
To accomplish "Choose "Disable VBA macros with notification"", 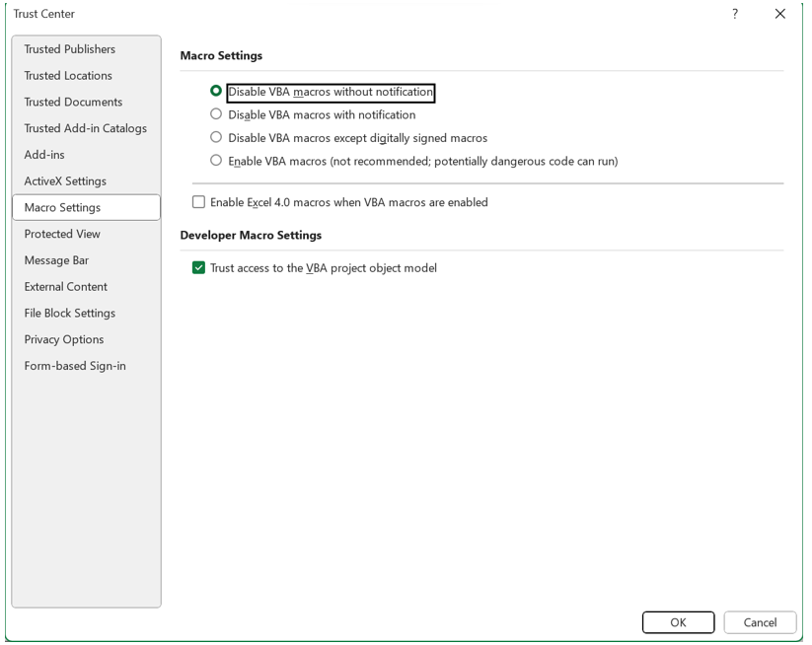I will pos(216,113).
